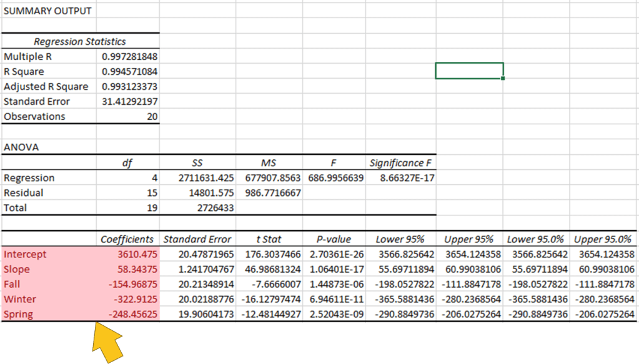
Task: Select the Fall coefficient -154.96875
Action: click(x=131, y=284)
